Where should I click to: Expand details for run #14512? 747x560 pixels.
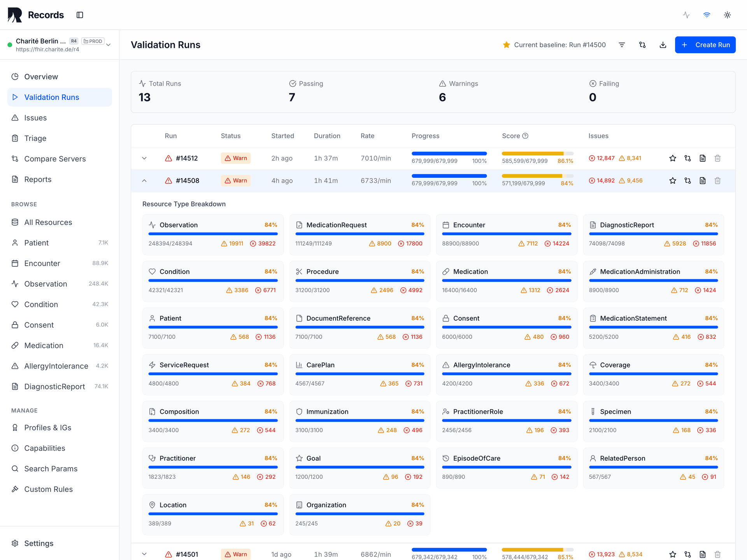(144, 158)
